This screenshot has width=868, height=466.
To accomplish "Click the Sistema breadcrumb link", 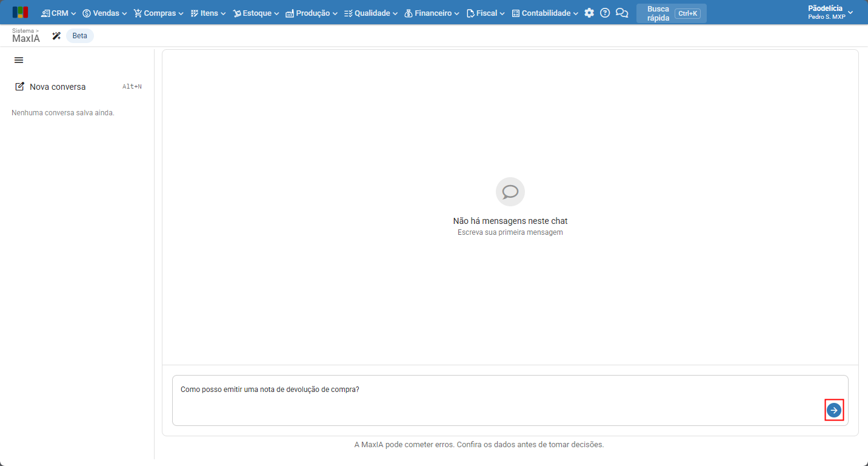I will point(23,30).
